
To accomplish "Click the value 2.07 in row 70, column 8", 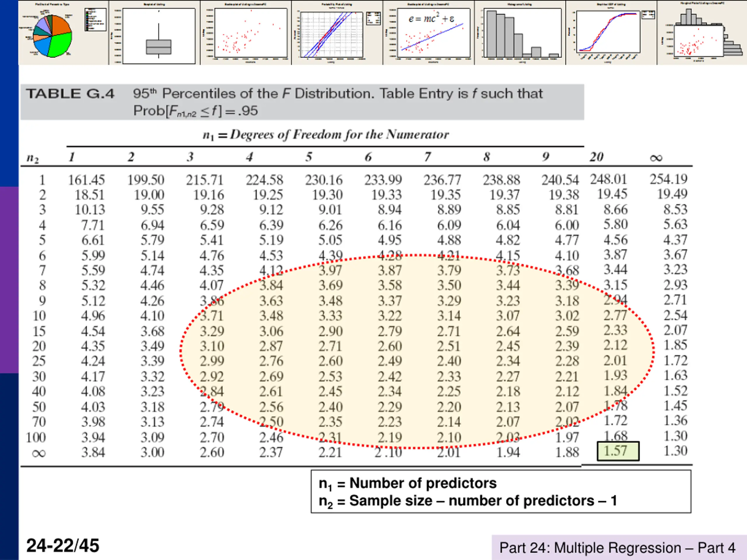I will pyautogui.click(x=508, y=421).
